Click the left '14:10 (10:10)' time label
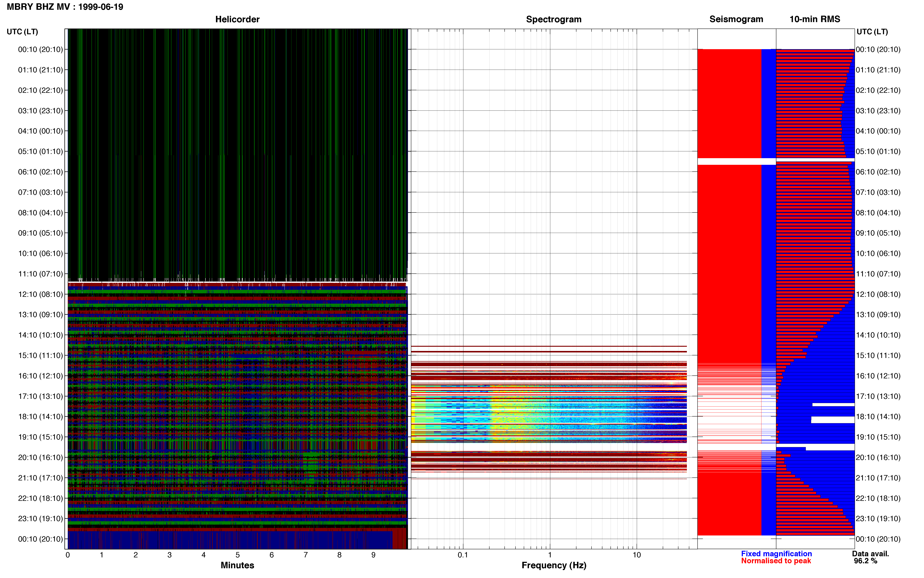The image size is (924, 578). 41,335
